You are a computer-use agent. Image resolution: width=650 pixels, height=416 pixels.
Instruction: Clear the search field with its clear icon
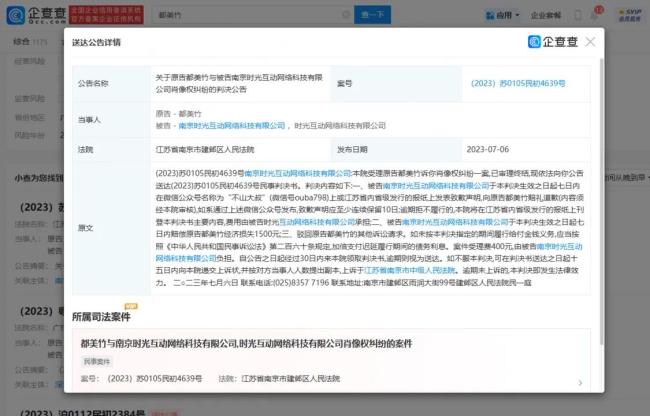click(x=346, y=15)
